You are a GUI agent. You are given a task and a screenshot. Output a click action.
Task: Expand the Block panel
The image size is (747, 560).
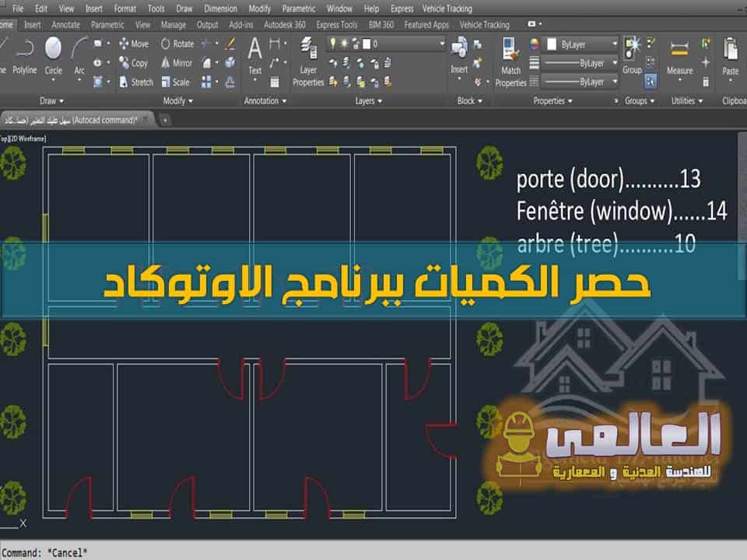click(470, 101)
